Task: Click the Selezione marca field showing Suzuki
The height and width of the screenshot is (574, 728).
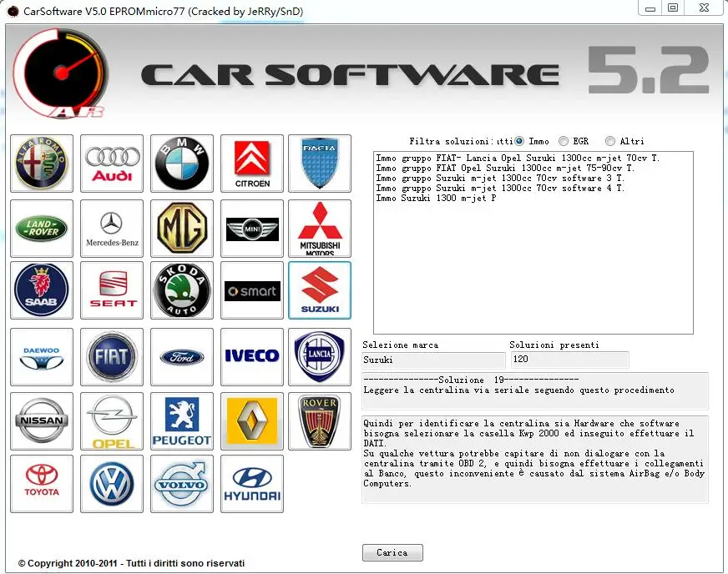Action: [x=433, y=360]
